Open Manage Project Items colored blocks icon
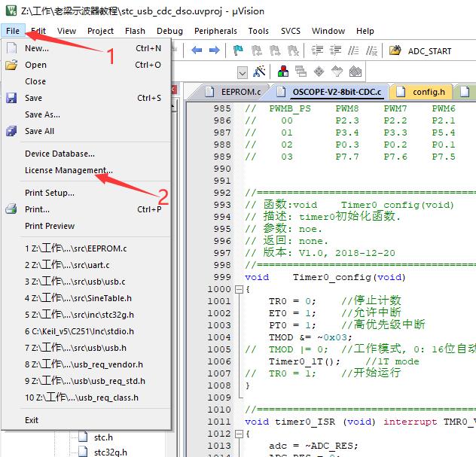The image size is (476, 457). click(283, 72)
